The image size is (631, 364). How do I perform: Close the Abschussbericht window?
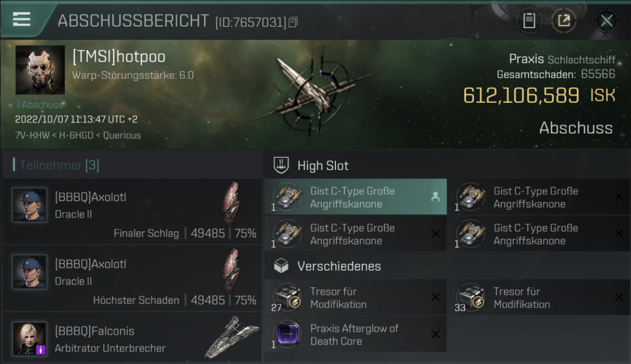[607, 20]
